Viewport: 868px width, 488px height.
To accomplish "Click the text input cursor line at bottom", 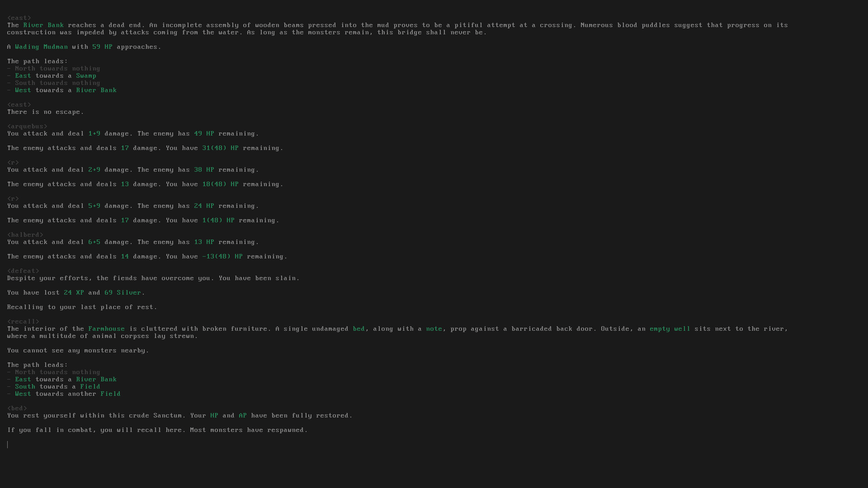I will pyautogui.click(x=8, y=445).
